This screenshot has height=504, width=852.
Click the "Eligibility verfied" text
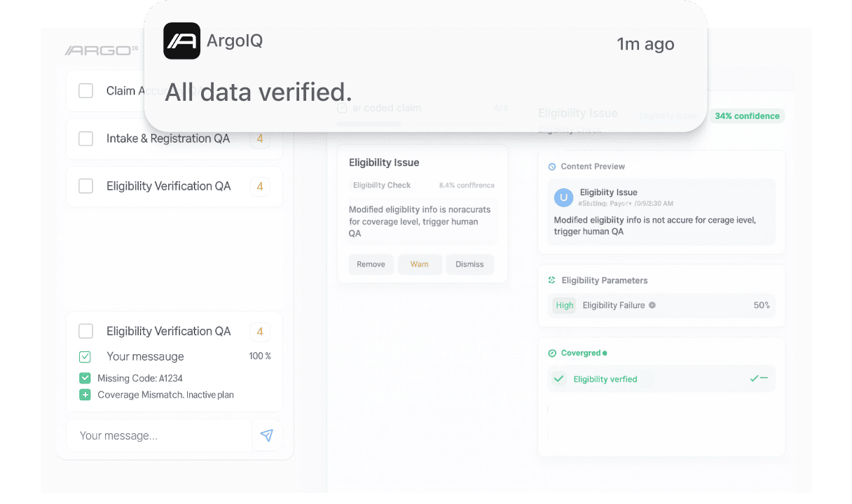coord(605,379)
